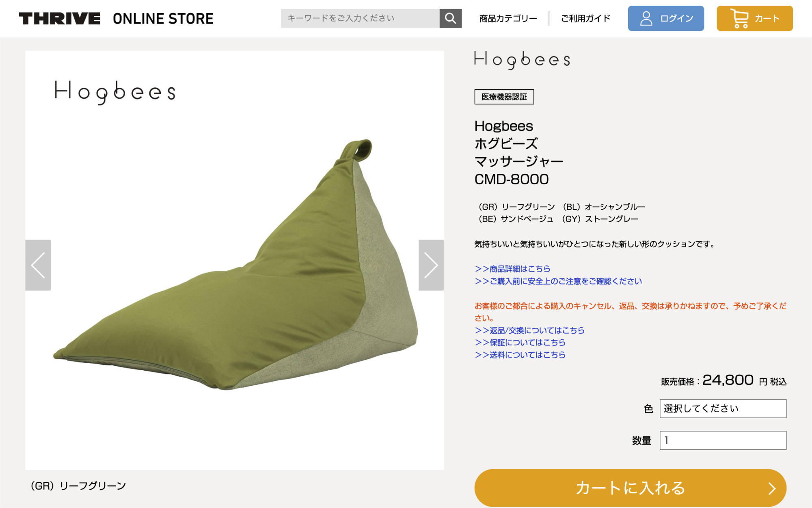Click the 医療機器認証 badge

click(504, 97)
